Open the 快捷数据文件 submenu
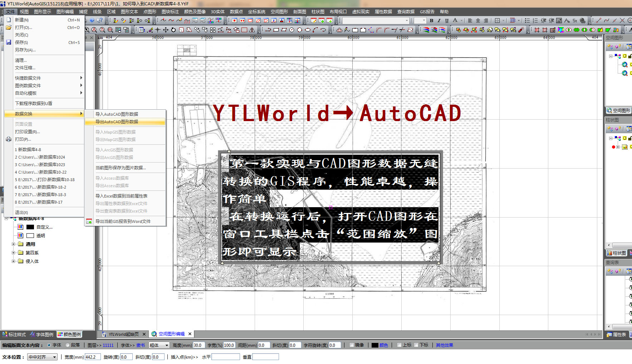This screenshot has width=632, height=364. [x=44, y=78]
